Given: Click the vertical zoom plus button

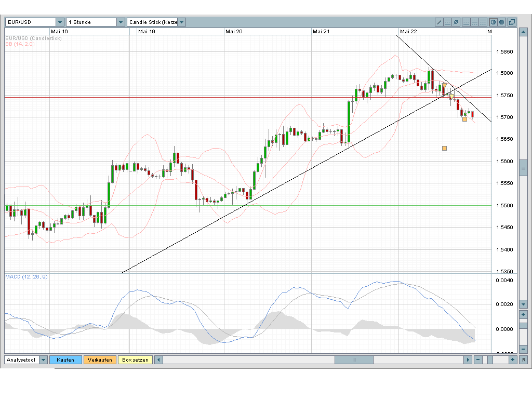Looking at the screenshot, I should tap(523, 314).
